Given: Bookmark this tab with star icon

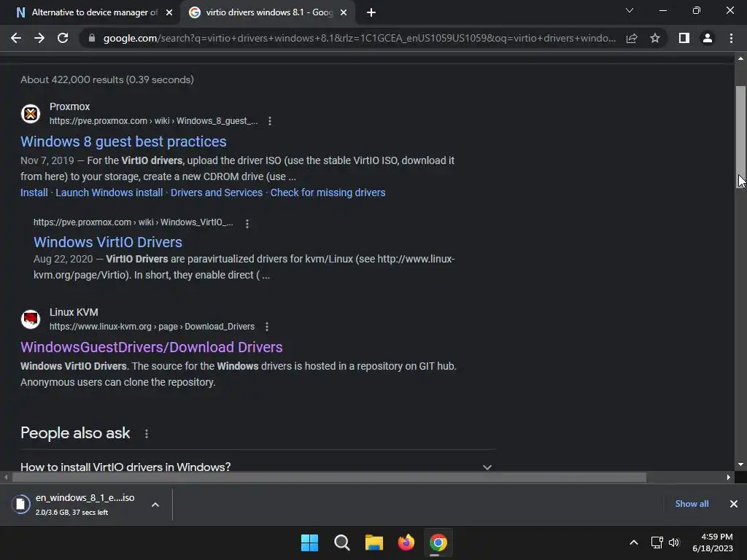Looking at the screenshot, I should point(655,38).
